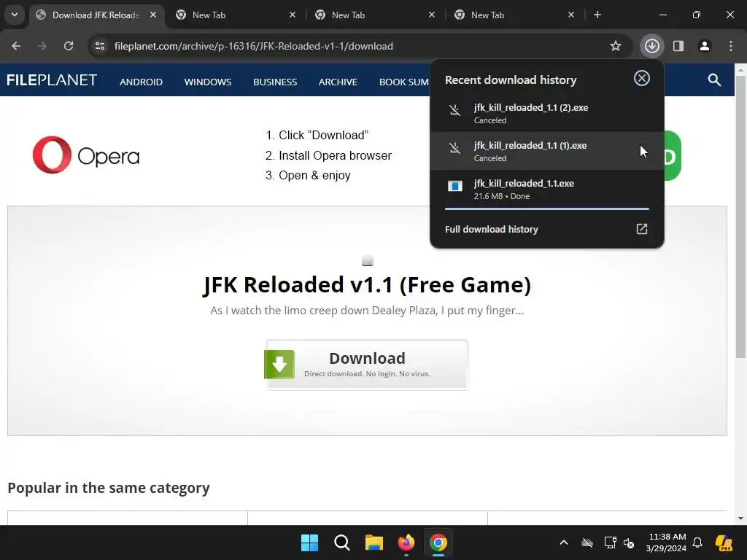This screenshot has width=747, height=560.
Task: Click the browser back arrow
Action: [16, 46]
